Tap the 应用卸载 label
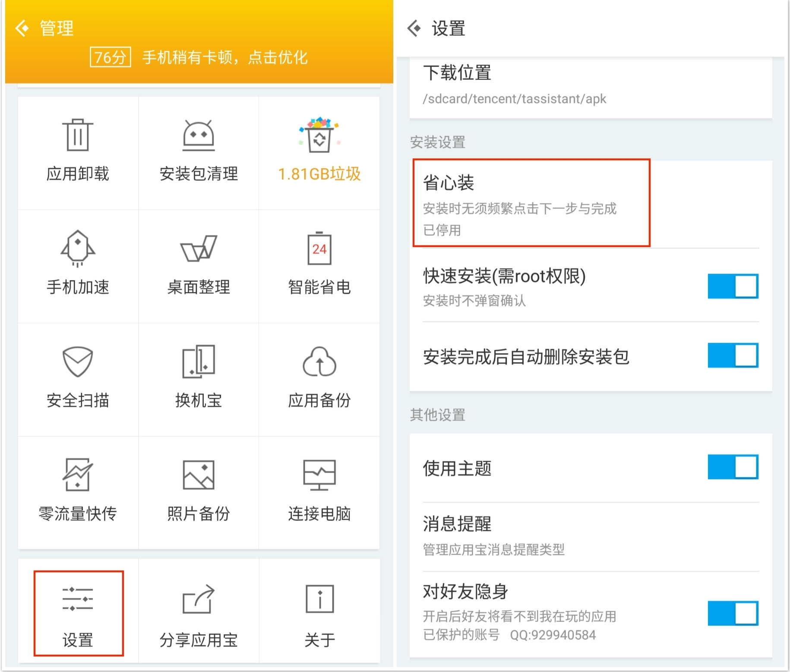 [x=78, y=174]
